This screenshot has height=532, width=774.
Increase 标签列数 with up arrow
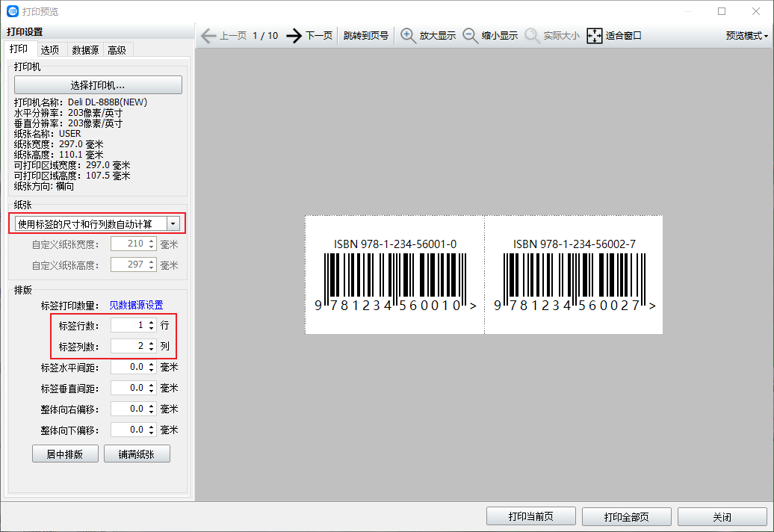(x=152, y=343)
